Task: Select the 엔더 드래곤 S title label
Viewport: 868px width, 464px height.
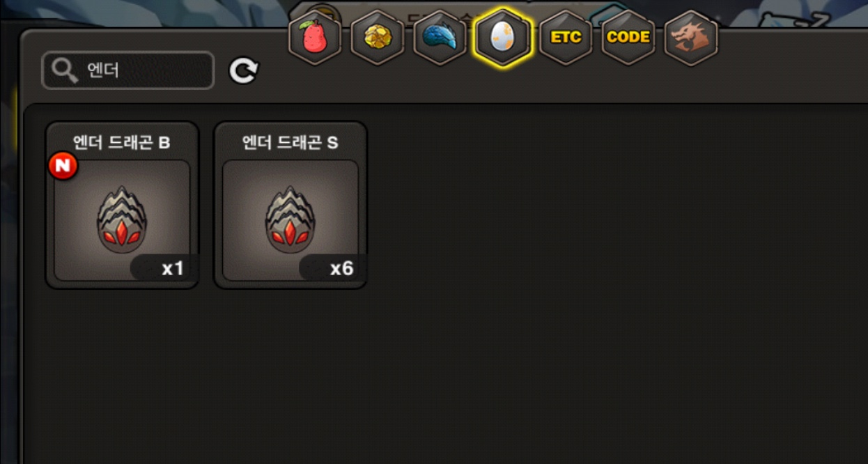Action: coord(290,143)
